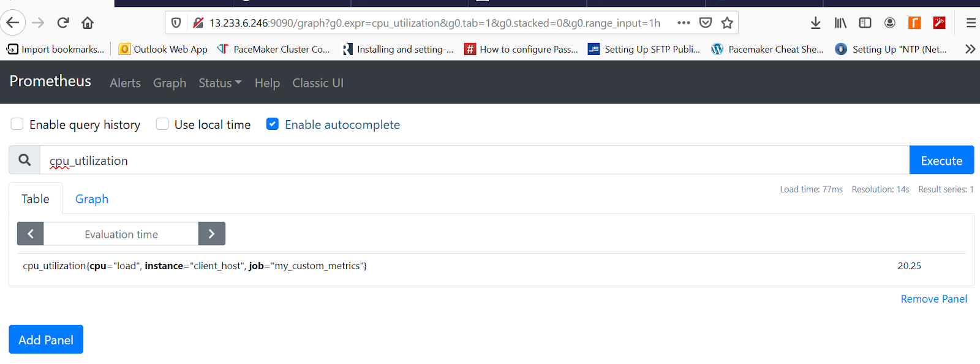Click the Evaluation time input

click(x=121, y=233)
